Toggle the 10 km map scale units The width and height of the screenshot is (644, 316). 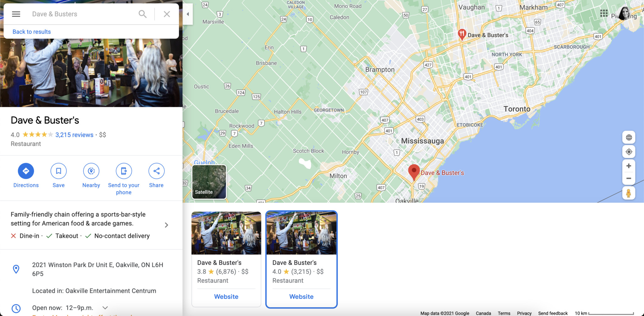click(x=604, y=313)
